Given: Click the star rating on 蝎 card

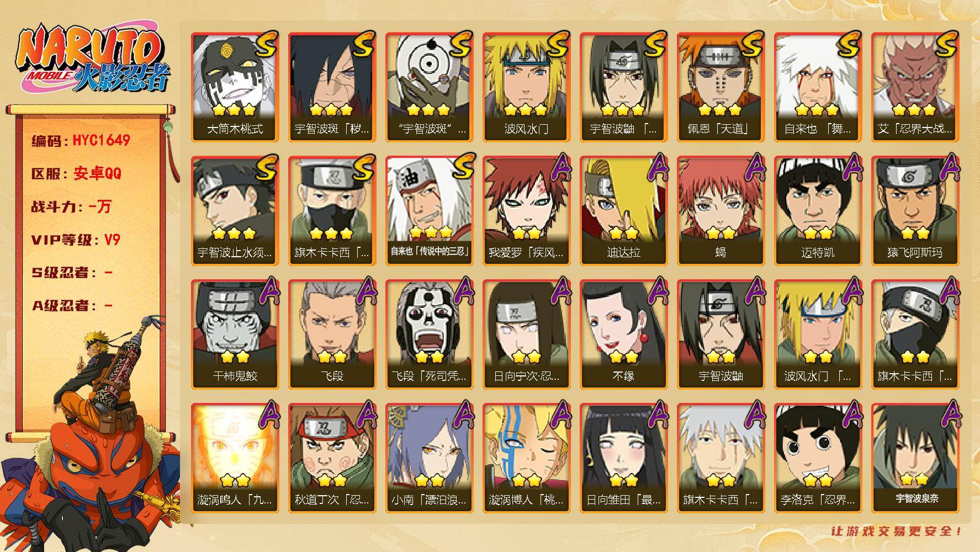Looking at the screenshot, I should [721, 232].
